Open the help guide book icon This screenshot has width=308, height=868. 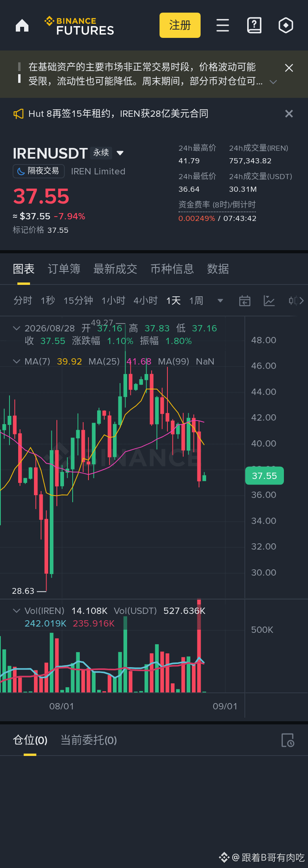coord(254,25)
